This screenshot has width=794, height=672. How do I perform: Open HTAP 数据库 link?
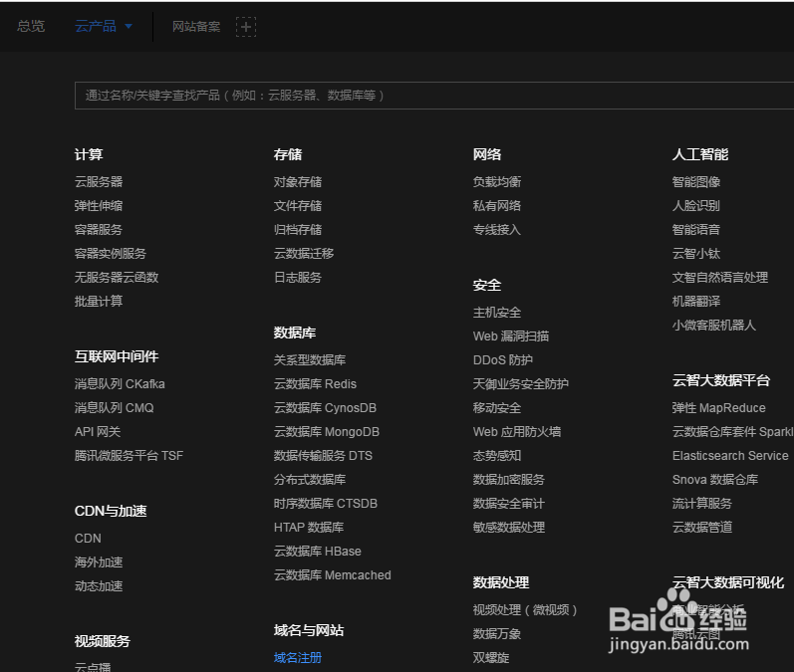(309, 527)
